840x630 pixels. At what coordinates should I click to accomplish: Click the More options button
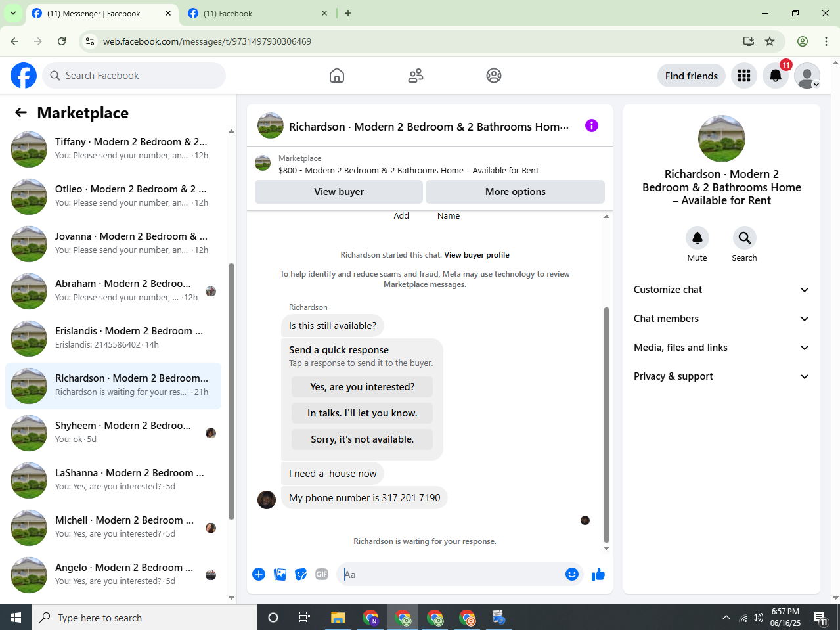coord(516,192)
